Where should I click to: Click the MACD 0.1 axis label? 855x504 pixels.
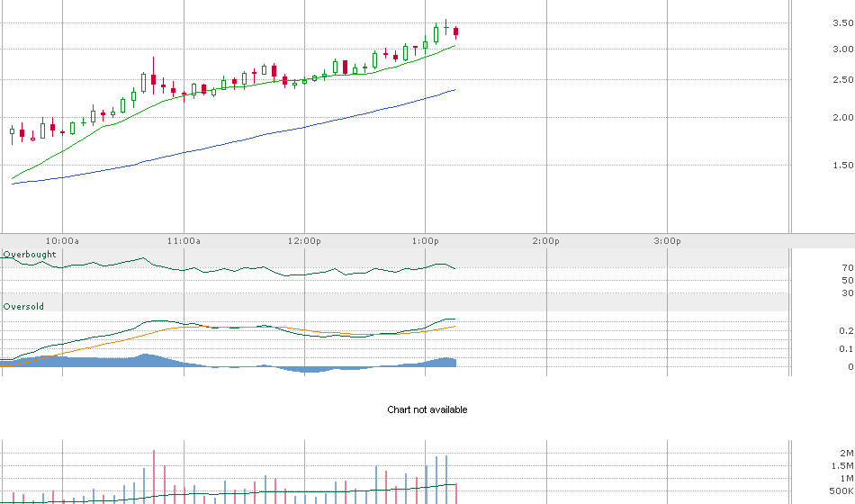(846, 349)
